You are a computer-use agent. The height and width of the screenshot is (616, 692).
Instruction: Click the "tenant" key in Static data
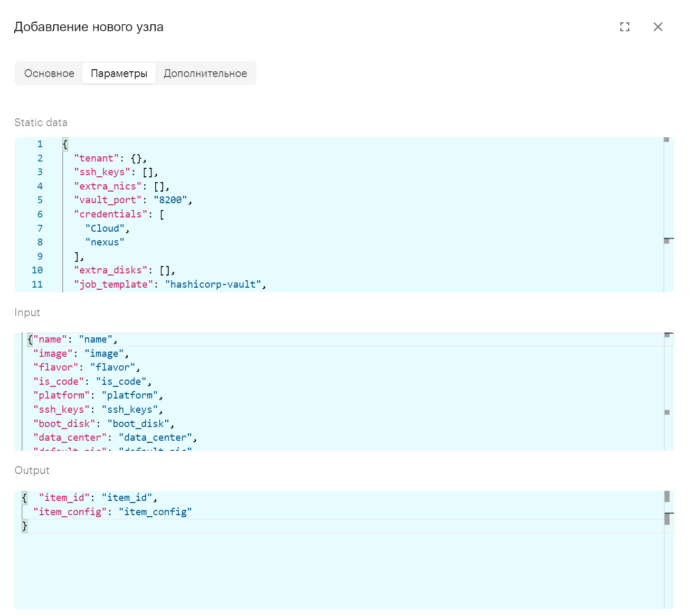[x=97, y=158]
